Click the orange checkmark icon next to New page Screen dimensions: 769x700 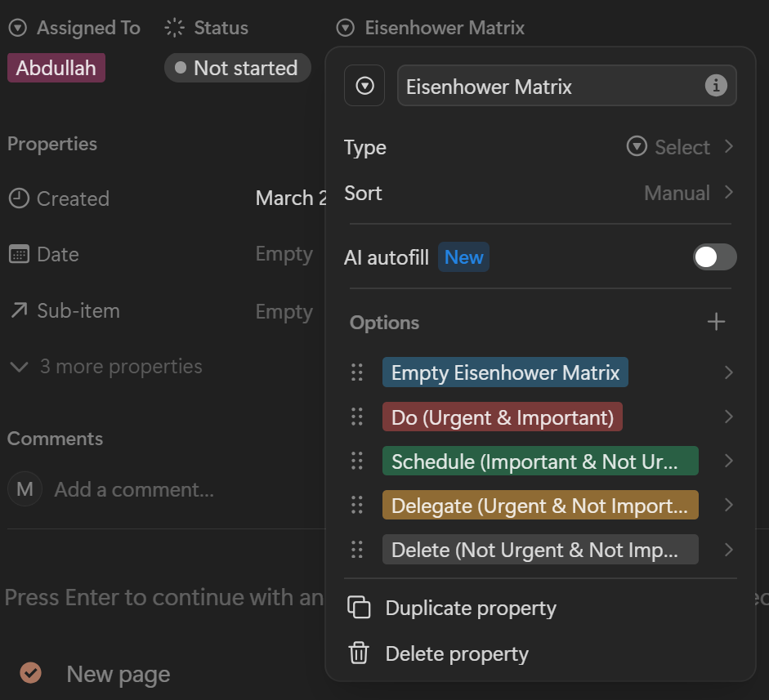[30, 672]
